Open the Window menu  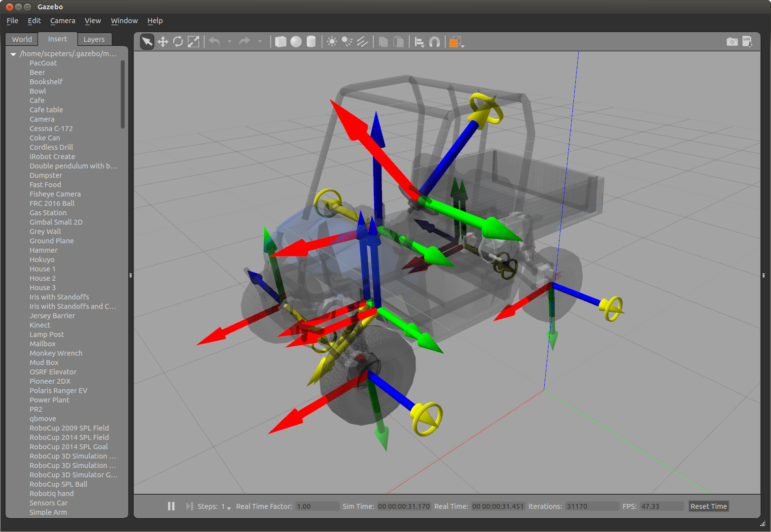(x=124, y=21)
